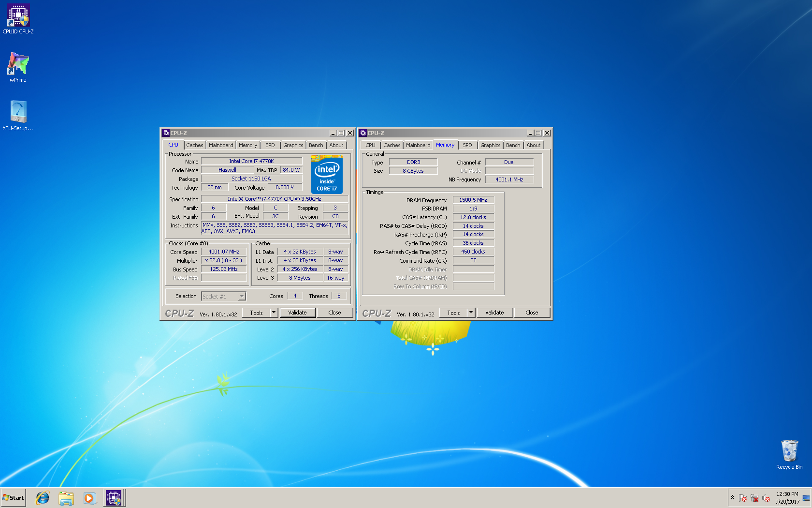Click the CPU-Z taskbar button
The image size is (812, 508).
pos(114,498)
